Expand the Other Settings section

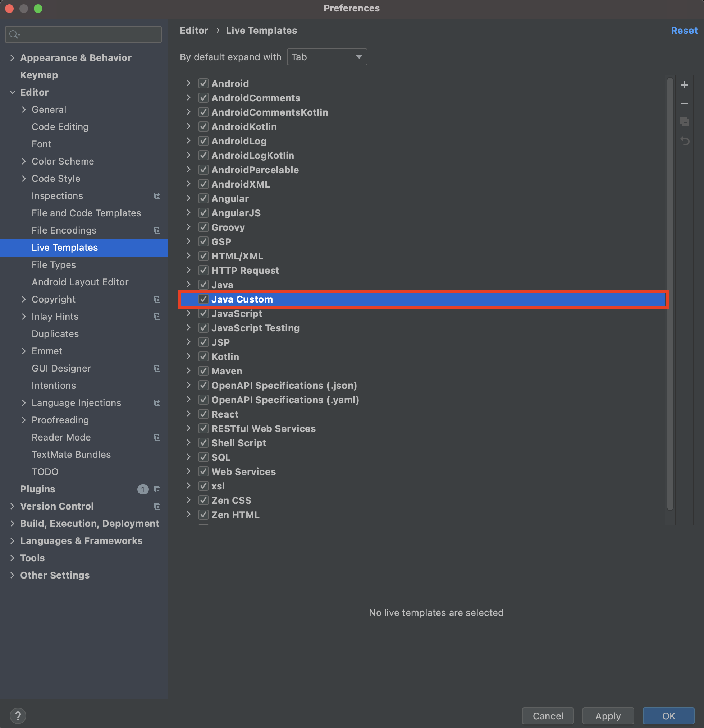point(12,575)
